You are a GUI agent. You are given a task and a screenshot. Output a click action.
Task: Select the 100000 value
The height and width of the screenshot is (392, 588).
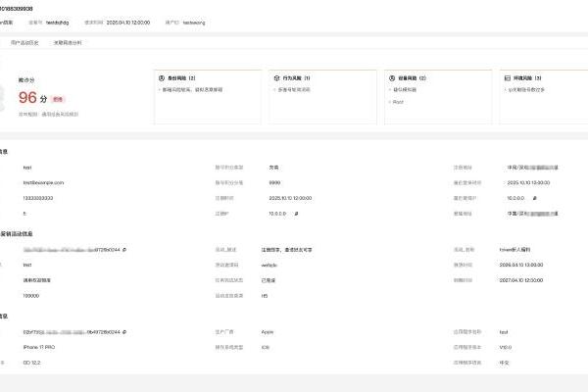[31, 296]
